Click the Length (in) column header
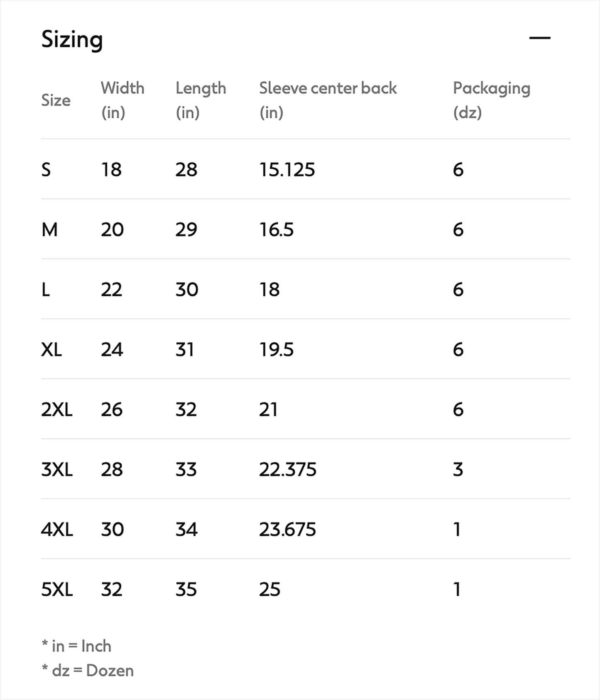Screen dimensions: 600x700 point(201,100)
